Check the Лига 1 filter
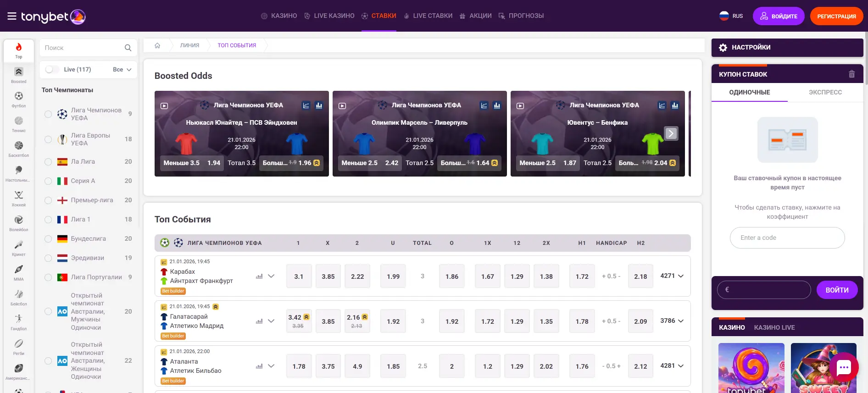 click(x=48, y=220)
